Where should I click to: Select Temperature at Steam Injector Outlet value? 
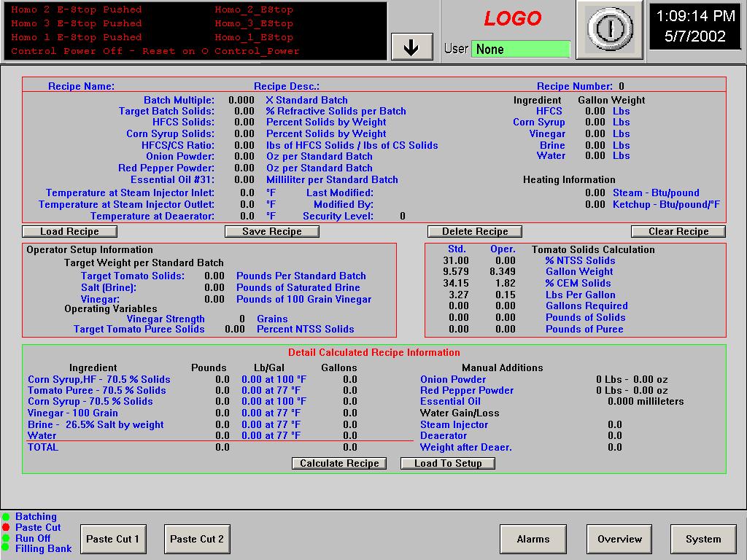tap(247, 204)
